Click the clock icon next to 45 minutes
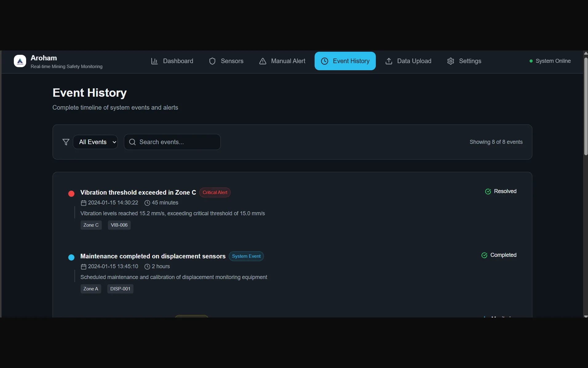The image size is (588, 368). tap(147, 203)
